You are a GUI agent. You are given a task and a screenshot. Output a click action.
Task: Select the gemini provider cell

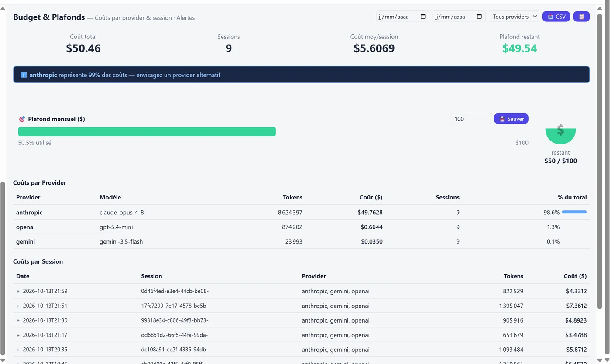pyautogui.click(x=25, y=242)
